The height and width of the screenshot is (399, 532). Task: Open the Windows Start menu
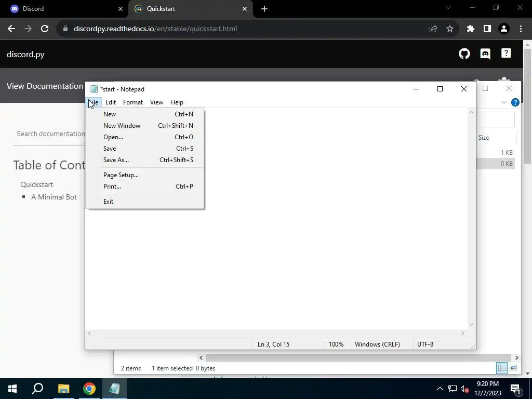[12, 389]
